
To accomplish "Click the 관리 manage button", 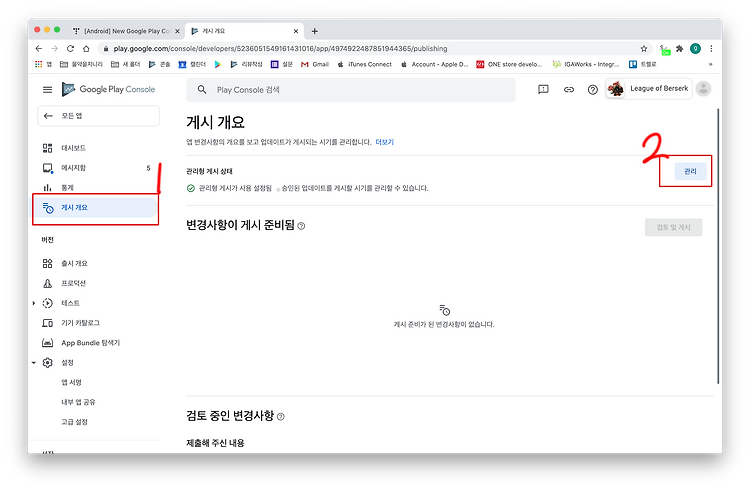I will click(x=690, y=171).
